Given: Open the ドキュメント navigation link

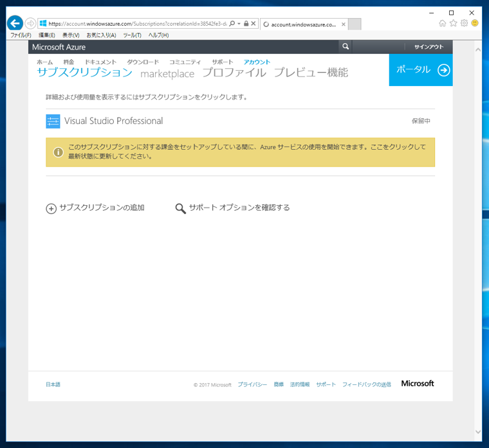Looking at the screenshot, I should click(100, 62).
